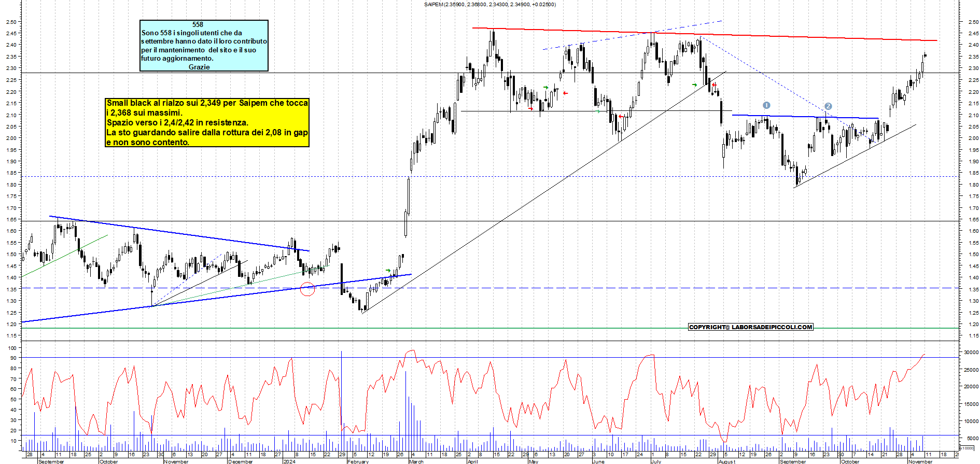Screen dimensions: 980x464
Task: Click the 2.25 price label on the left axis
Action: tap(10, 80)
